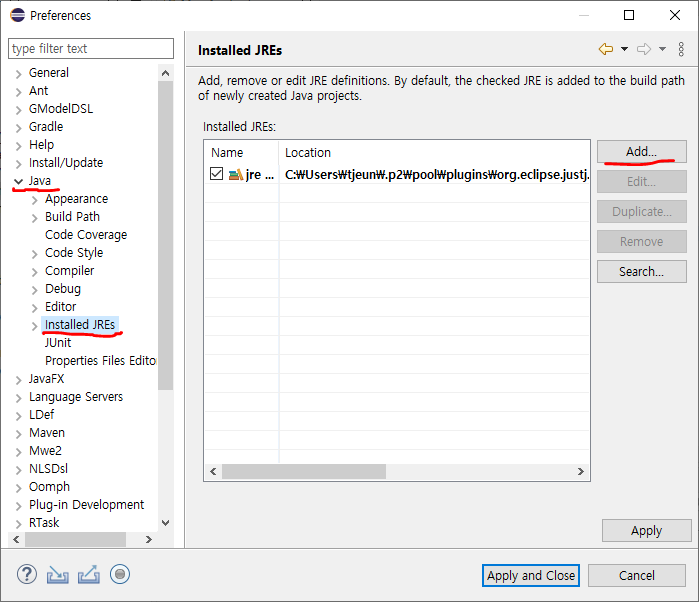Open the Back history dropdown arrow
Image resolution: width=699 pixels, height=602 pixels.
(x=624, y=49)
